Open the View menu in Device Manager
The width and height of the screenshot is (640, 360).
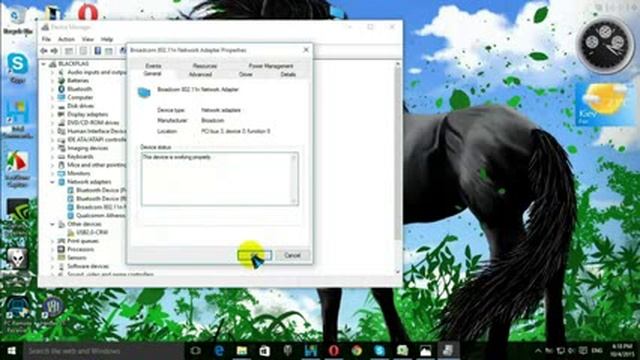coord(88,39)
